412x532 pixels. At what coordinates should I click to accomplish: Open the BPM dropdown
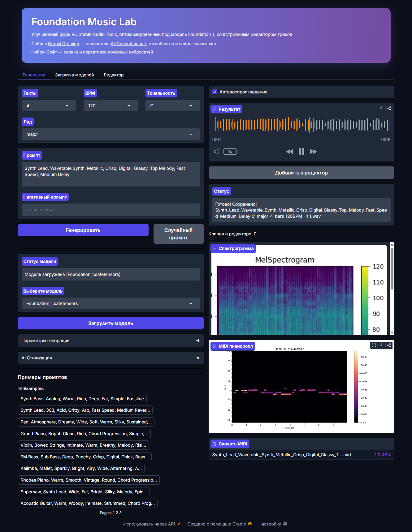tap(111, 106)
